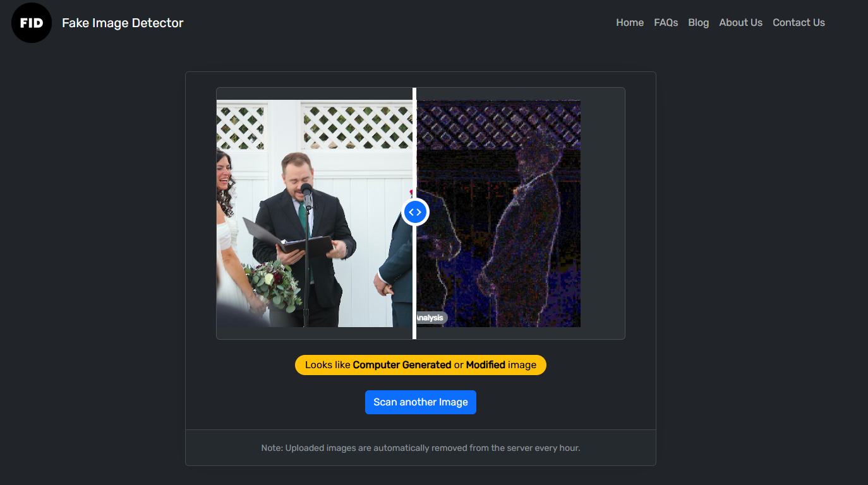Visit the Blog section
The image size is (868, 485).
pyautogui.click(x=699, y=23)
